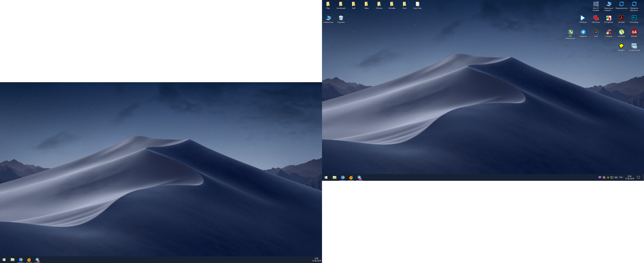644x263 pixels.
Task: Click the Russian flag tray icon
Action: pyautogui.click(x=600, y=177)
